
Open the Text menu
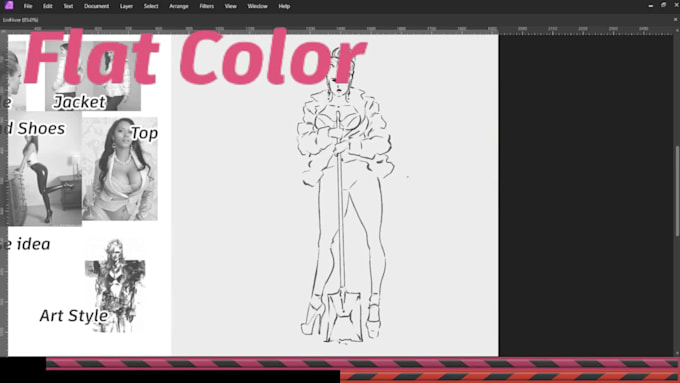pos(68,6)
